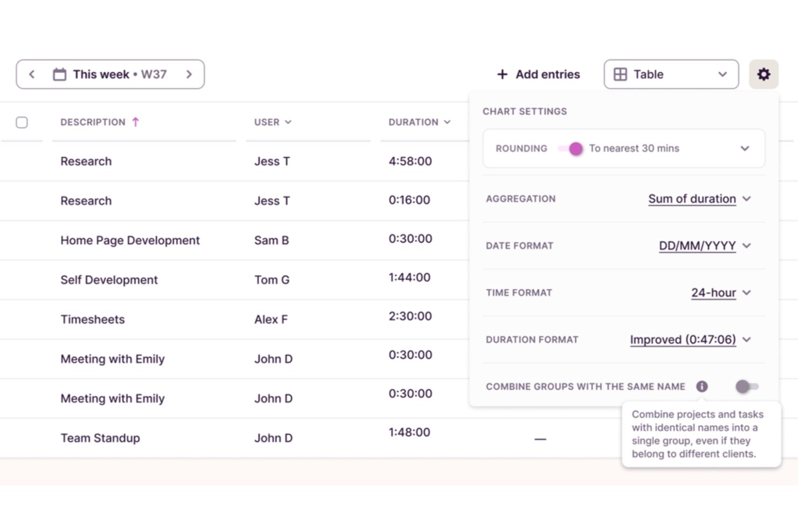Viewport: 798px width, 532px height.
Task: Open calendar icon in week picker
Action: pos(59,74)
